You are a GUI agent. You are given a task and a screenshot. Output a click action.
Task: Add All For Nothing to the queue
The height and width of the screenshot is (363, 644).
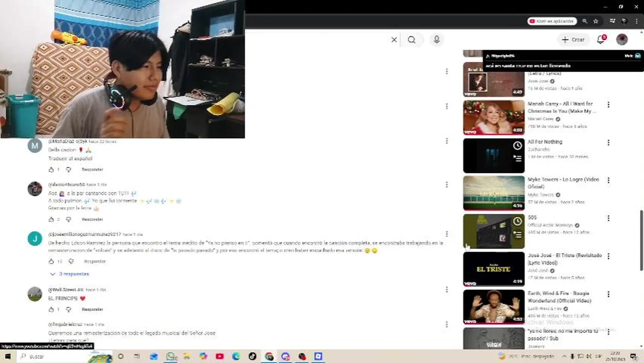point(518,158)
